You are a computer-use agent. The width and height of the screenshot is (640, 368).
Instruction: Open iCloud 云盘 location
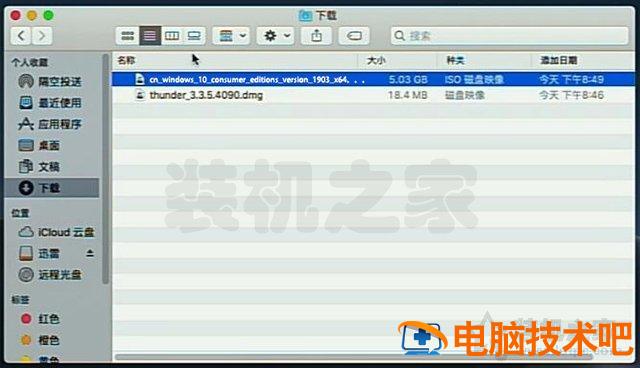56,232
